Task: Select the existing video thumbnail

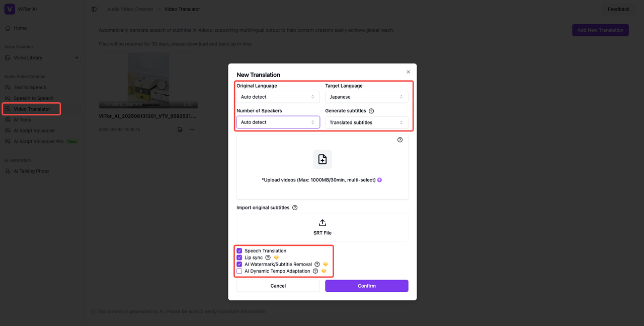Action: tap(148, 81)
